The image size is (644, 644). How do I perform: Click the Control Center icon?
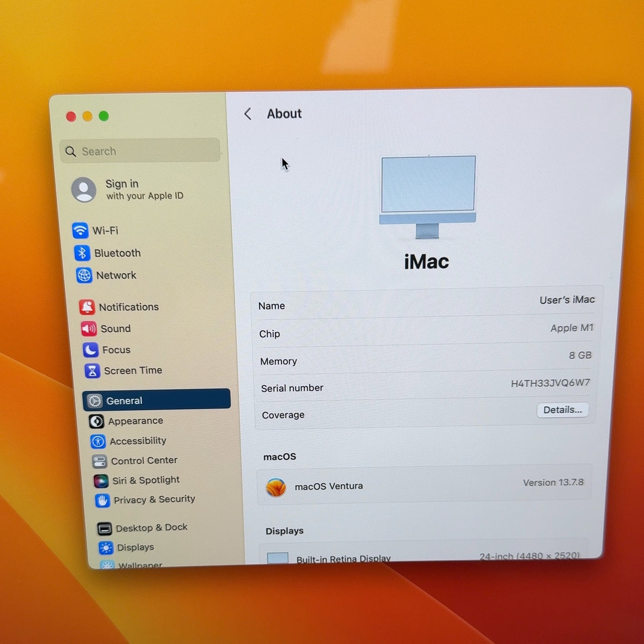pyautogui.click(x=99, y=461)
